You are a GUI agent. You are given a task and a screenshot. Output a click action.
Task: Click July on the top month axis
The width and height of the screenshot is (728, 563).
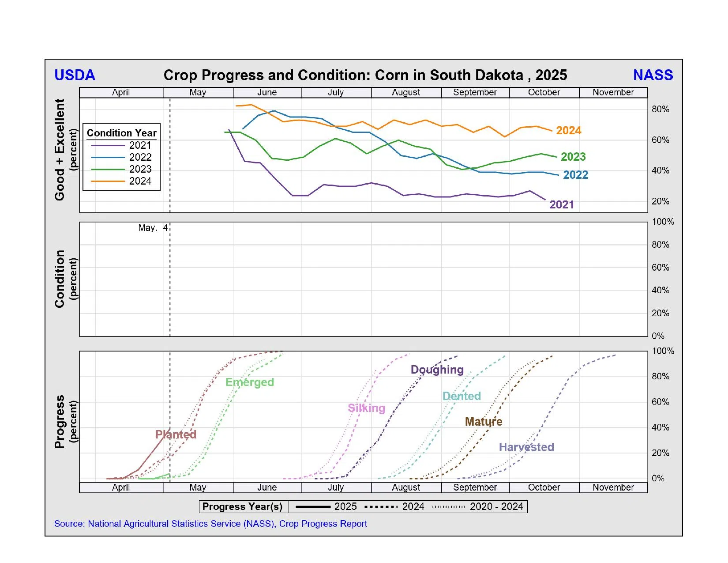tap(336, 92)
